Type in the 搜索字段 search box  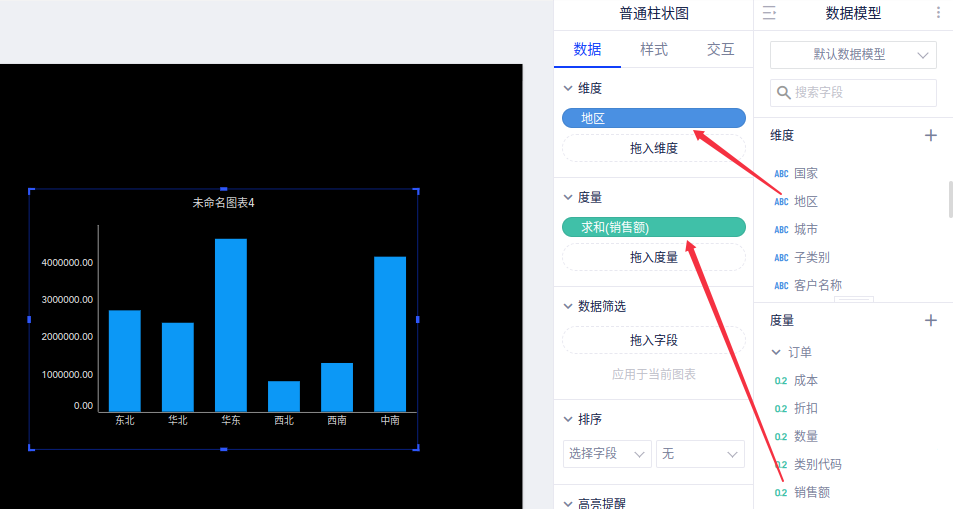click(x=860, y=93)
